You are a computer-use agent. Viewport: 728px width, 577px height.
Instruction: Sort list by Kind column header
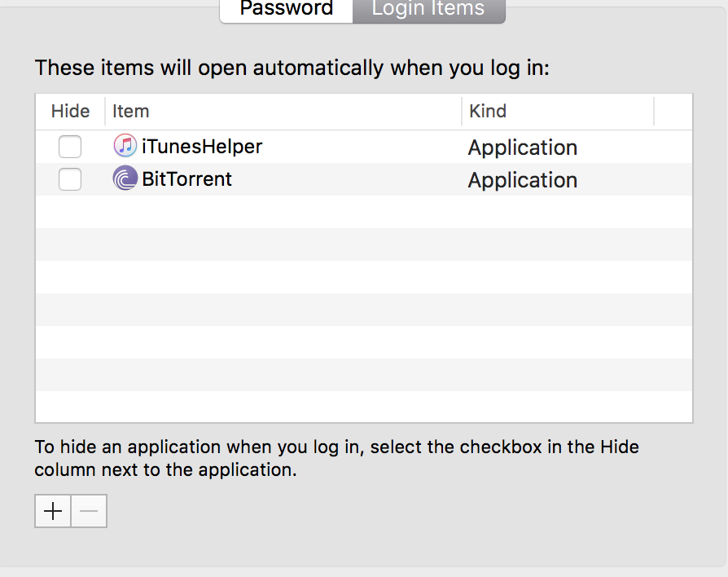[x=558, y=112]
